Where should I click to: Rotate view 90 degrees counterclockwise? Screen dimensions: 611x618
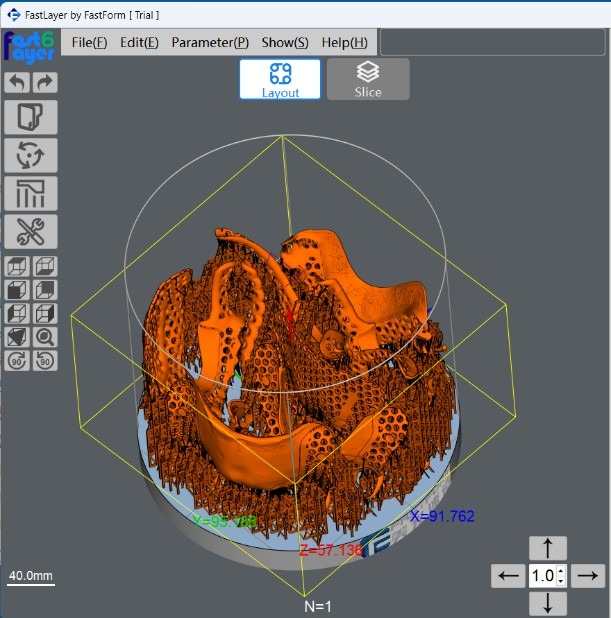click(x=45, y=360)
